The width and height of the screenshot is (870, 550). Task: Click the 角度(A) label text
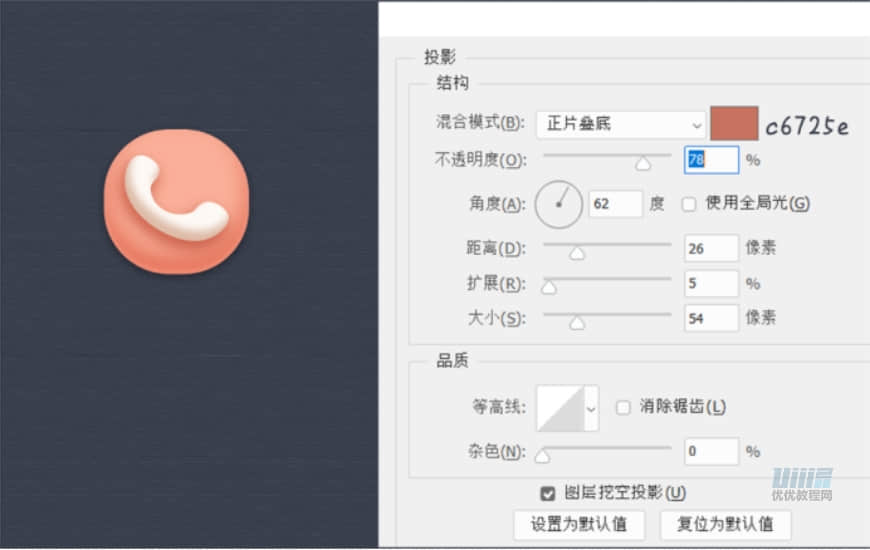coord(497,204)
